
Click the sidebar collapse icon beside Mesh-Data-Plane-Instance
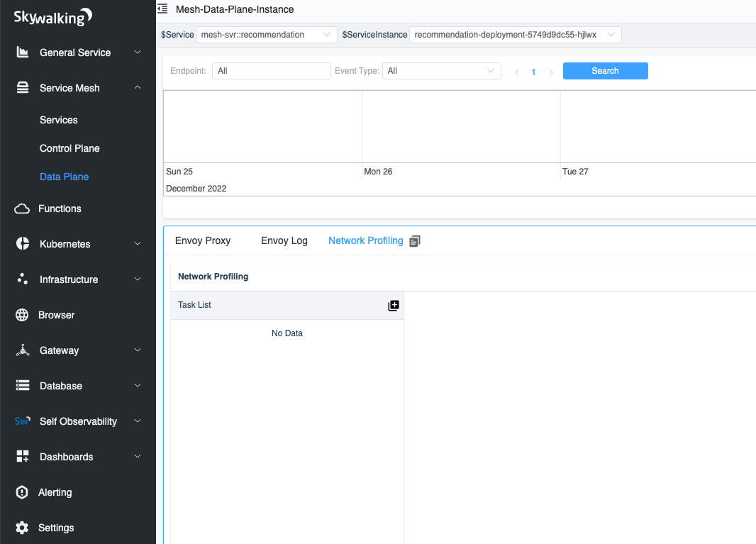point(162,9)
